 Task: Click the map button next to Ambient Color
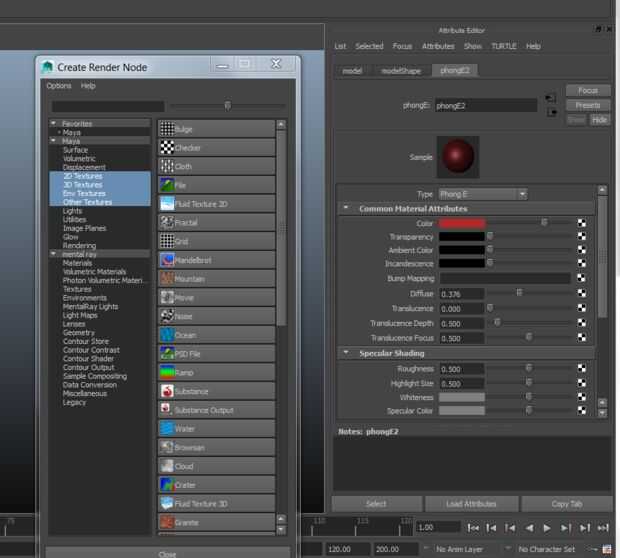[x=582, y=250]
